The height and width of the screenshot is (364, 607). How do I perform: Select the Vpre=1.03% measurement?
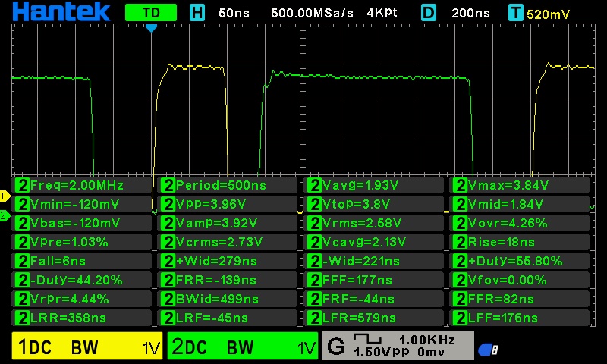click(x=82, y=242)
